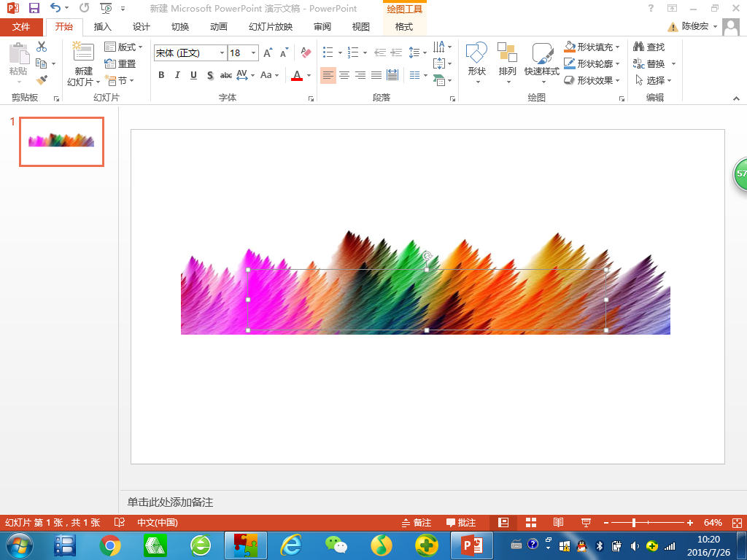Image resolution: width=747 pixels, height=560 pixels.
Task: Click 新建幻灯片 New Slide button
Action: [83, 64]
